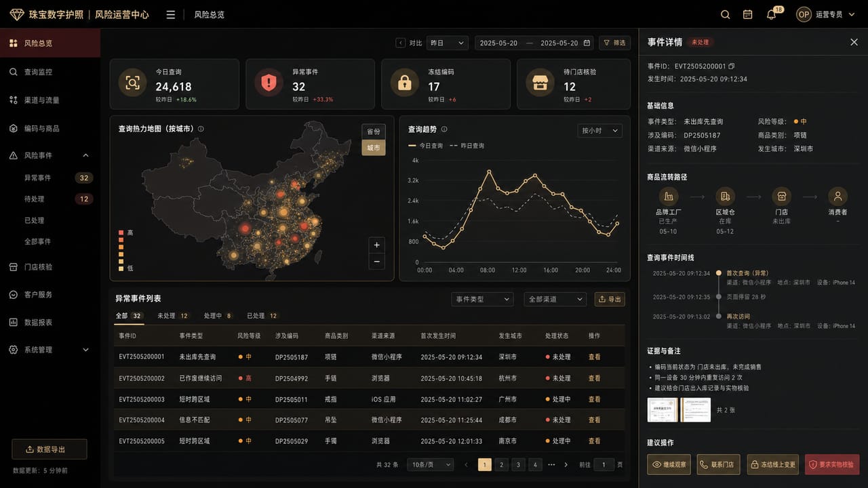Click the 数据导出 button in sidebar
The height and width of the screenshot is (488, 868).
[50, 449]
